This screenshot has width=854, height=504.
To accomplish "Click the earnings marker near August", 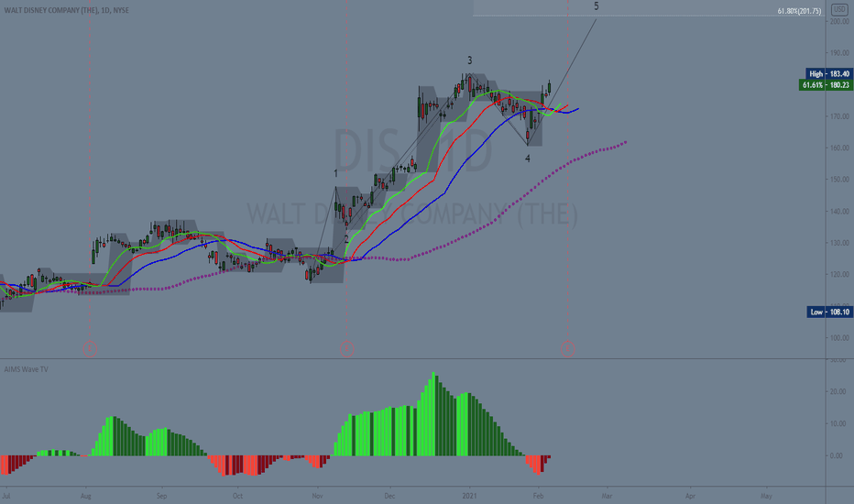I will tap(90, 349).
